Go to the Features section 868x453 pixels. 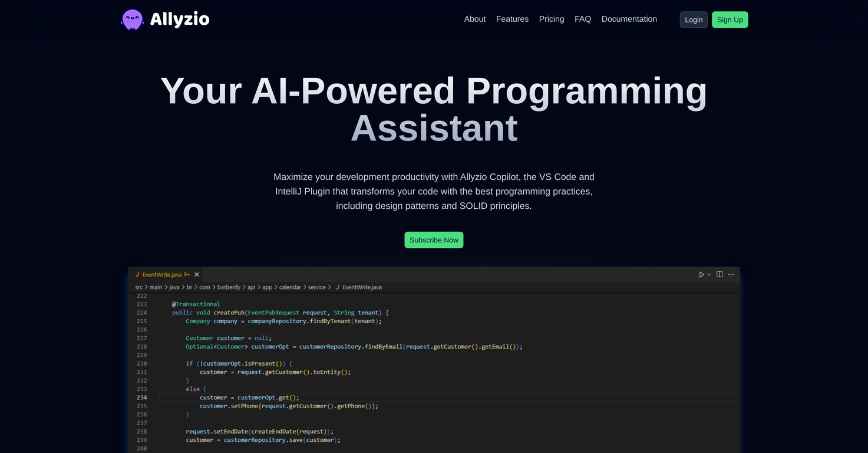point(512,19)
